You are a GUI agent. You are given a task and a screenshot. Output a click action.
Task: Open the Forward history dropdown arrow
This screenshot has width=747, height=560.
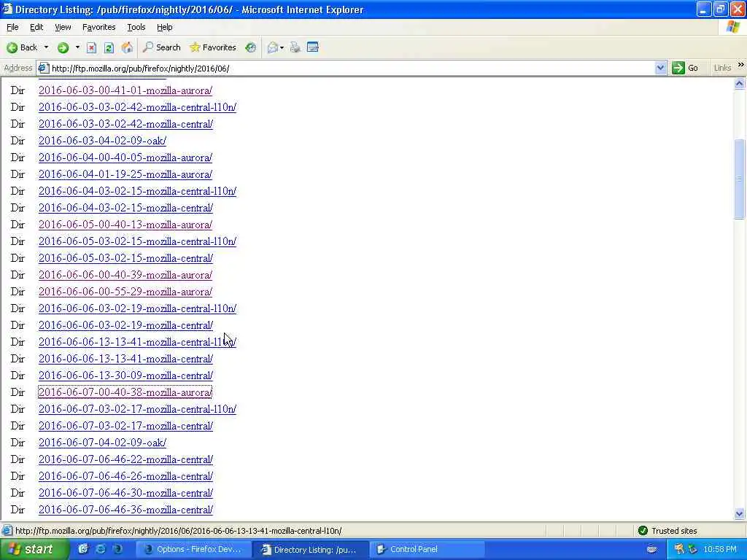[77, 47]
